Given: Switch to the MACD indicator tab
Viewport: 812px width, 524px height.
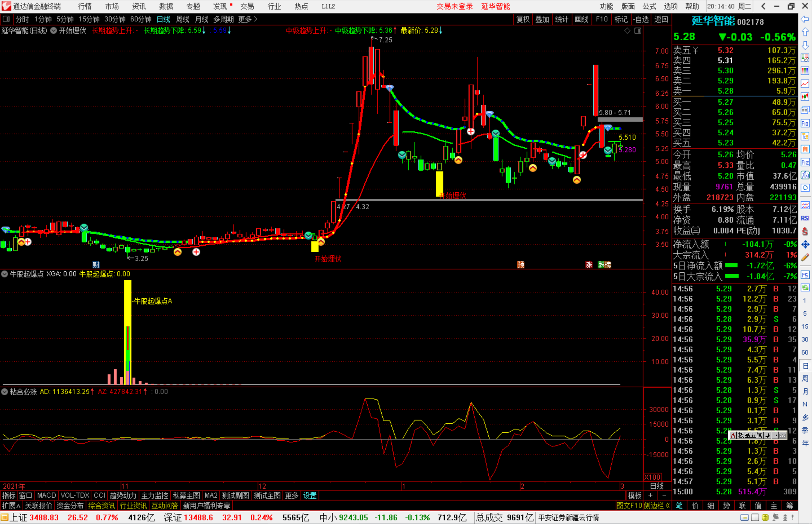Looking at the screenshot, I should 47,495.
